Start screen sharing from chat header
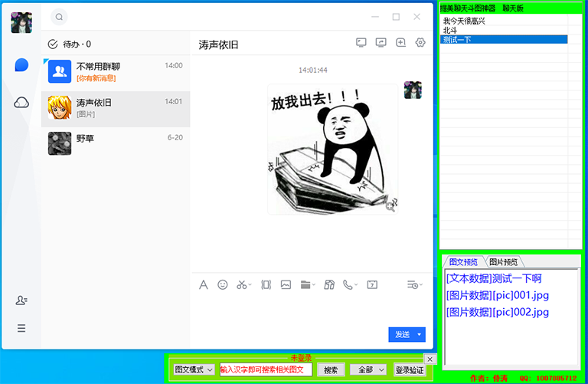 click(361, 42)
